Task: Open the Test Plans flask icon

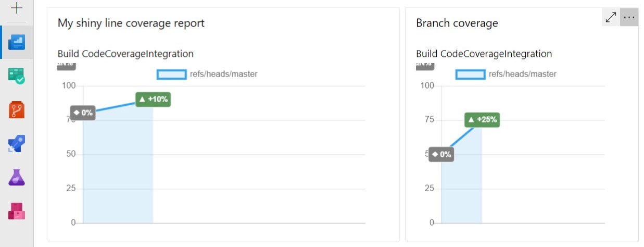Action: pyautogui.click(x=17, y=178)
